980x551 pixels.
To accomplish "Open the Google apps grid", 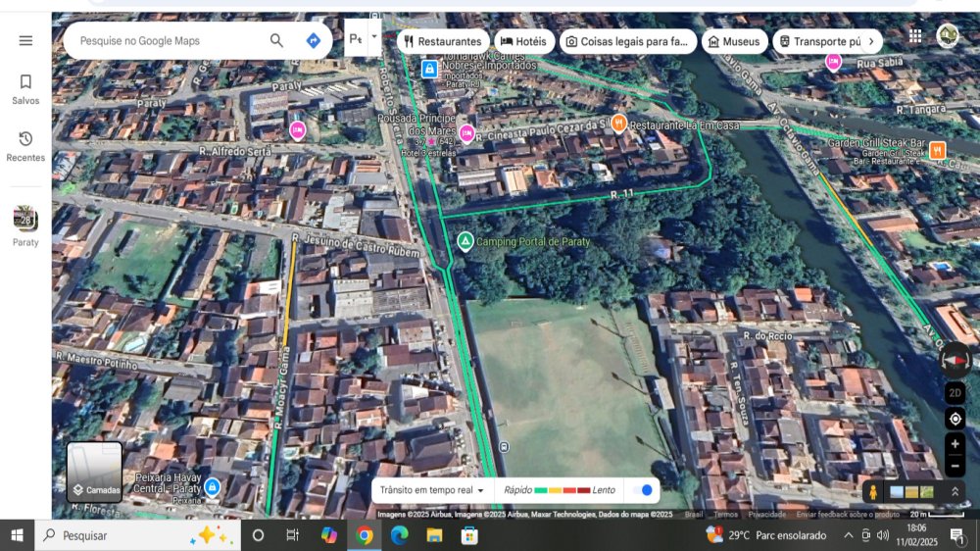I will coord(915,36).
